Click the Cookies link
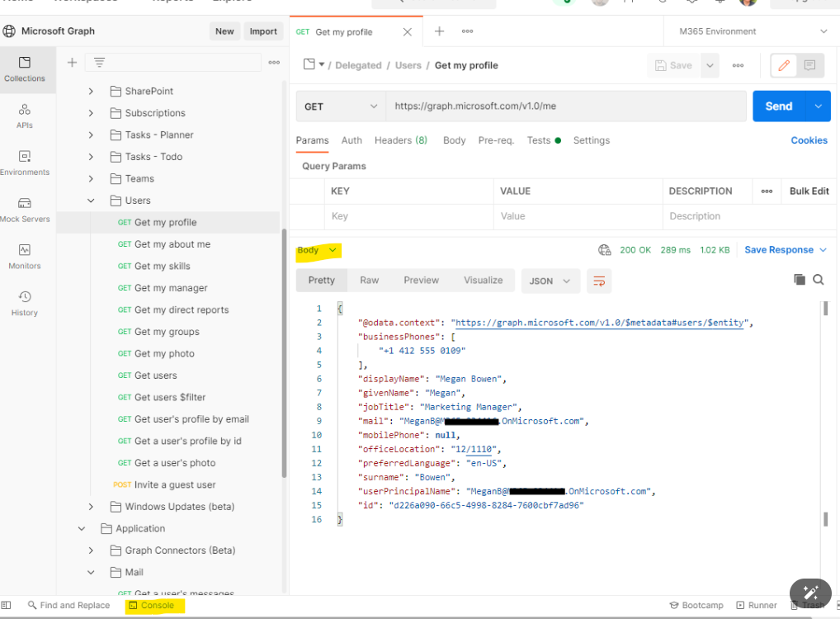Screen dimensions: 840x619 [x=809, y=140]
